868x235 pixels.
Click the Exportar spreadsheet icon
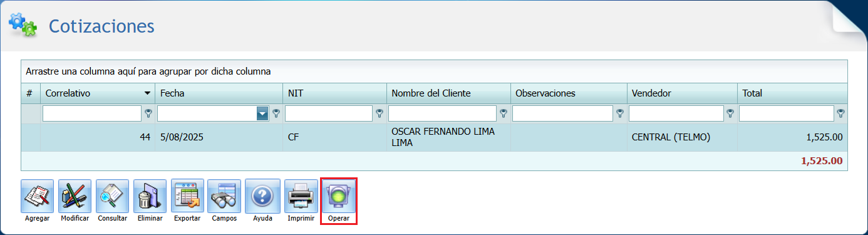(187, 196)
